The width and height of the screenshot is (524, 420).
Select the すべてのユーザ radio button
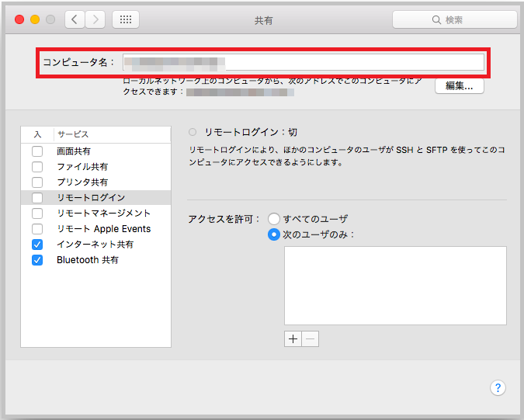coord(274,219)
